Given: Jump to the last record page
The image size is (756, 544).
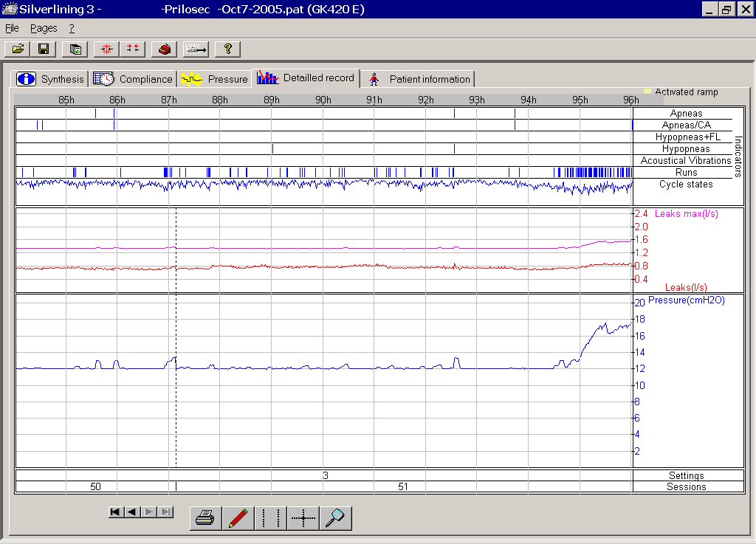Looking at the screenshot, I should [165, 512].
